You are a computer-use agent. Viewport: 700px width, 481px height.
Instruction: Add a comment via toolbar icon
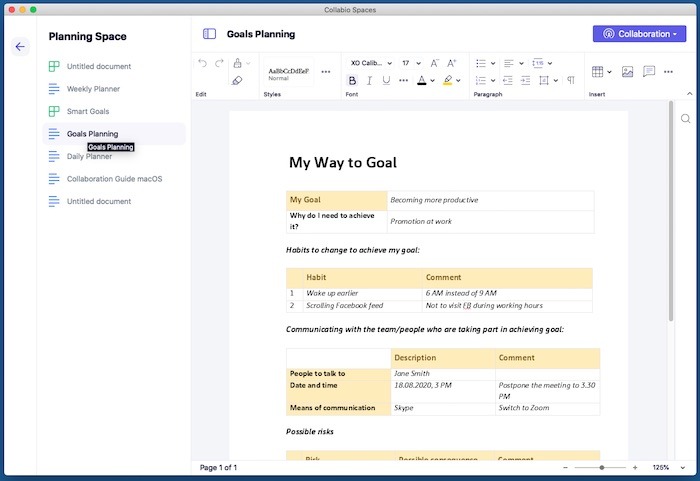tap(650, 72)
